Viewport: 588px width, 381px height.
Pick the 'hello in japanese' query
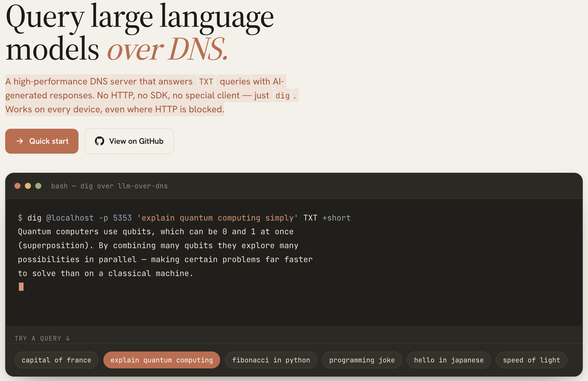point(449,360)
